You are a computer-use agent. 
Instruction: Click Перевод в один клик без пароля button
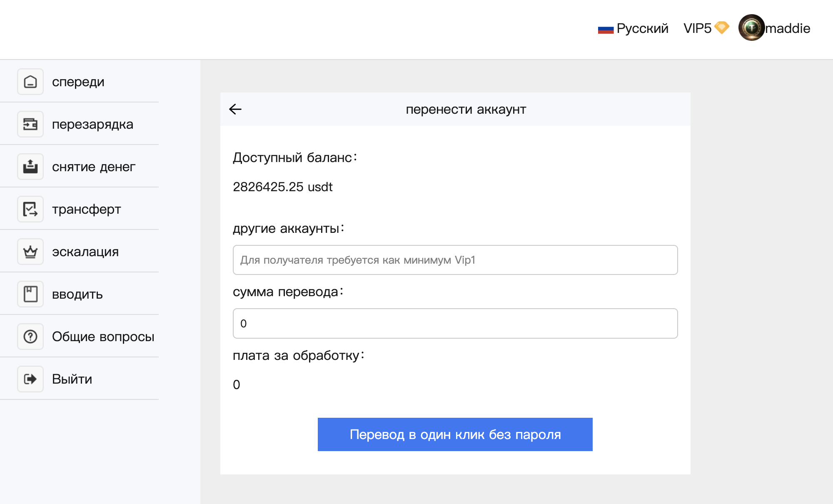point(455,434)
